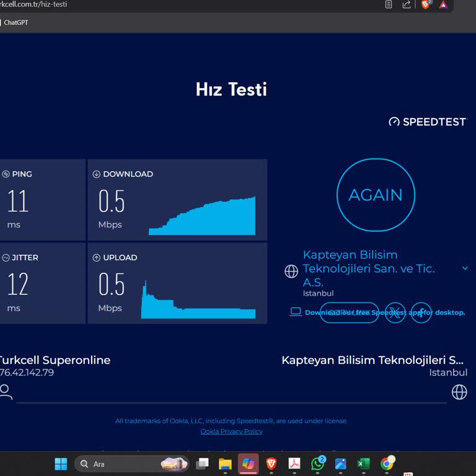Open the Ookla Privacy Policy link
Image resolution: width=476 pixels, height=476 pixels.
(x=231, y=431)
